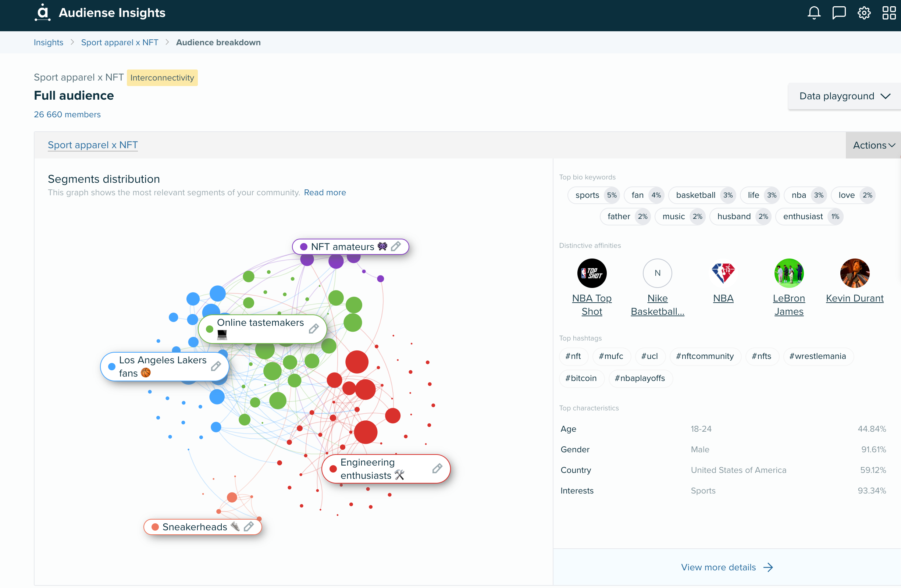901x588 pixels.
Task: Rename the Engineering enthusiasts segment via pencil
Action: (x=437, y=468)
